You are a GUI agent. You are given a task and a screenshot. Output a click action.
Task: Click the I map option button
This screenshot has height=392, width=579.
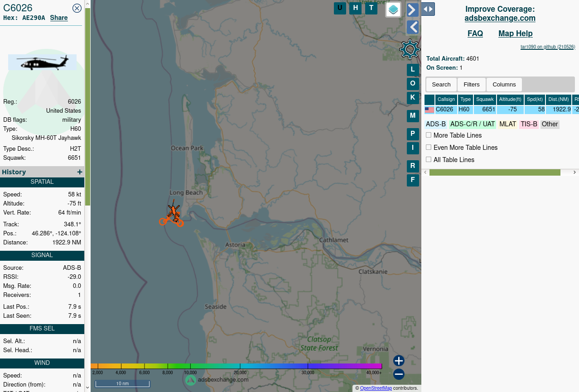(413, 148)
